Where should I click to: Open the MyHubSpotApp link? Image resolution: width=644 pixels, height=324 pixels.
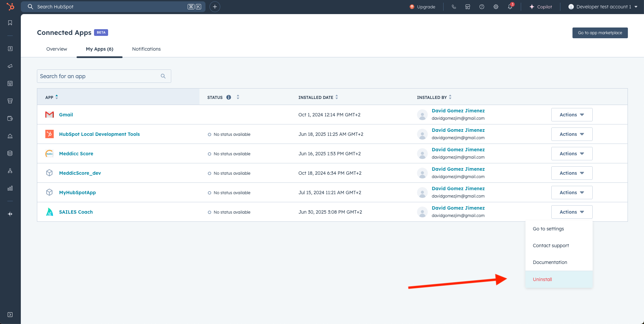point(78,193)
